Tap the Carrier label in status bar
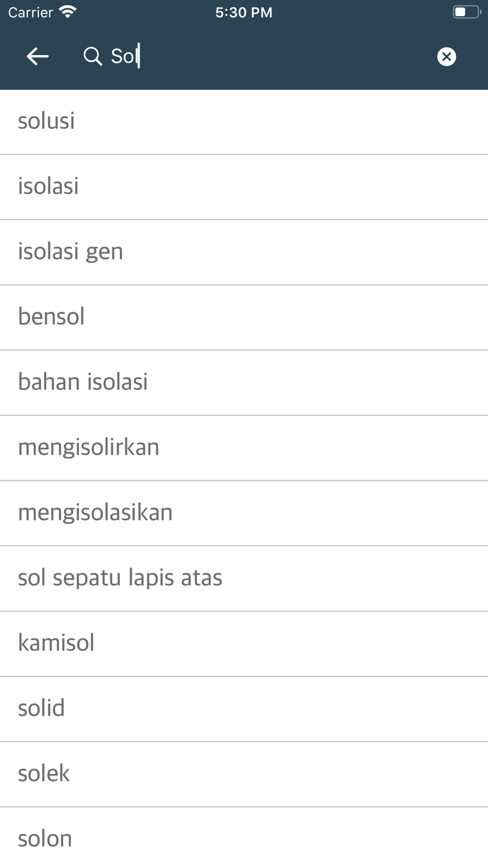Viewport: 488px width, 868px height. tap(30, 12)
